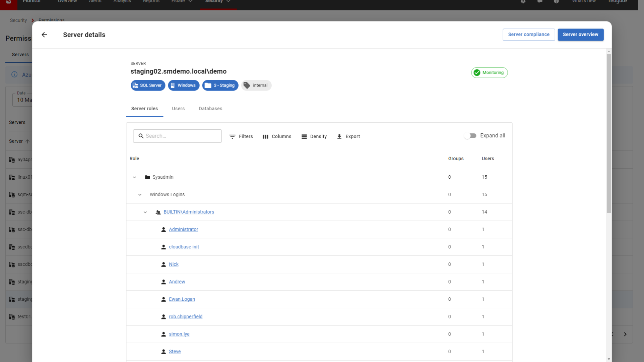Export the server roles table

point(348,136)
